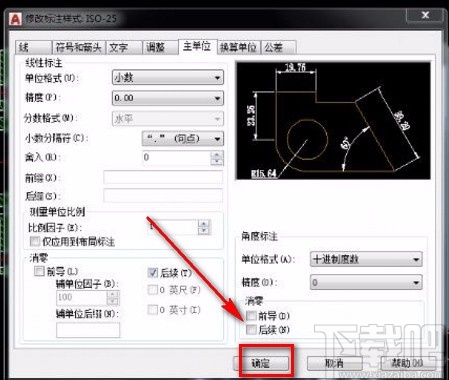Open the 符号和箭头 tab
The height and width of the screenshot is (380, 449).
pos(79,47)
